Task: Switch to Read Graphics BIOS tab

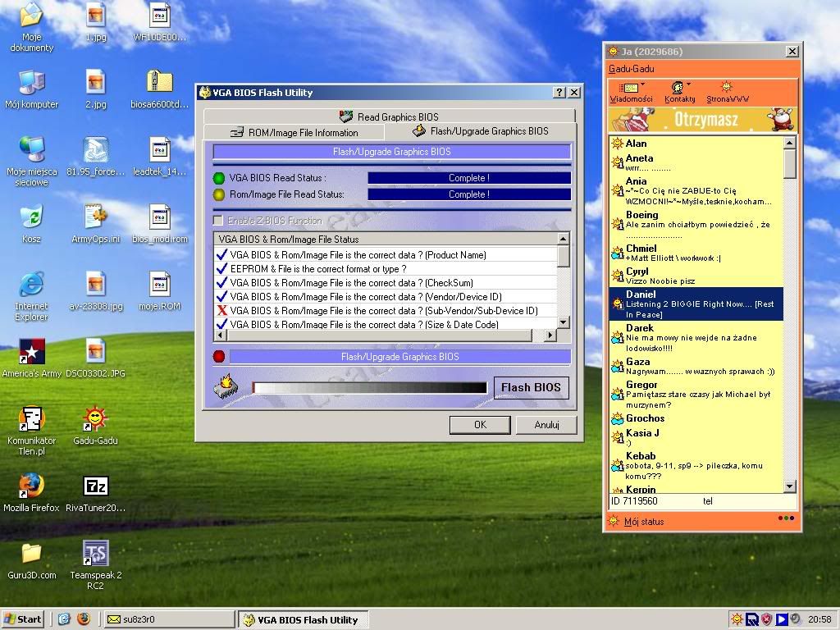Action: tap(390, 116)
